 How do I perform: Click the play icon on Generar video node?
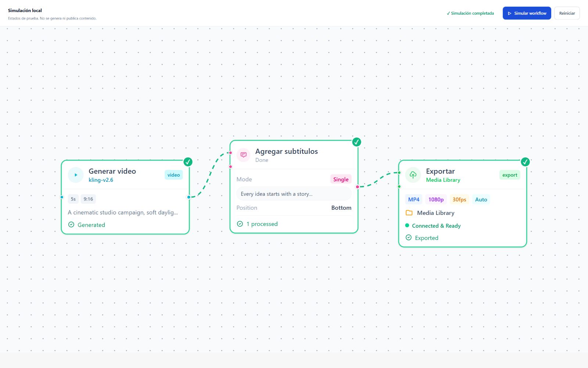[x=76, y=175]
